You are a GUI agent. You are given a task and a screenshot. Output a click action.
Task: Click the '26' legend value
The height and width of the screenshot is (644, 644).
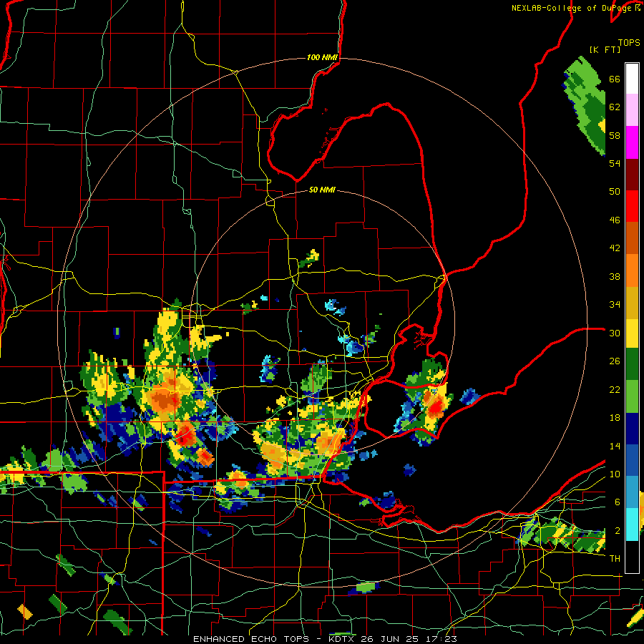coord(615,361)
